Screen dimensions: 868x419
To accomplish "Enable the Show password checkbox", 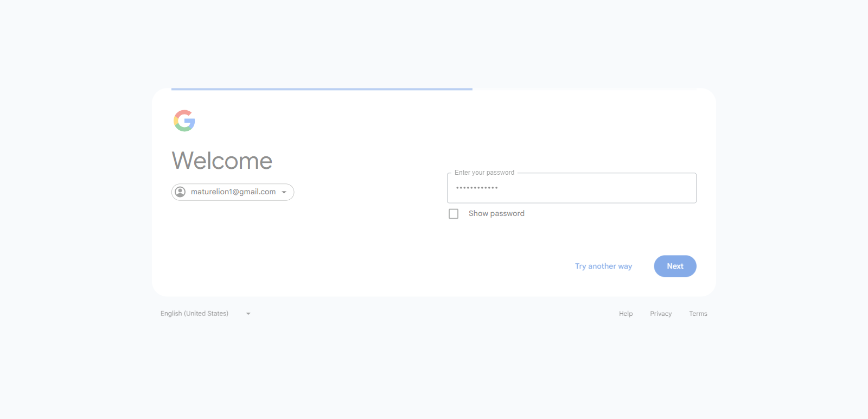I will coord(454,214).
